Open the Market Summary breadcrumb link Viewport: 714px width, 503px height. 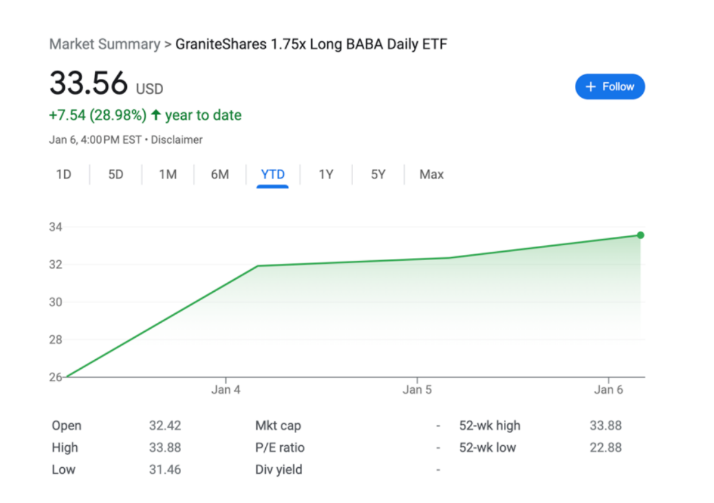tap(105, 44)
